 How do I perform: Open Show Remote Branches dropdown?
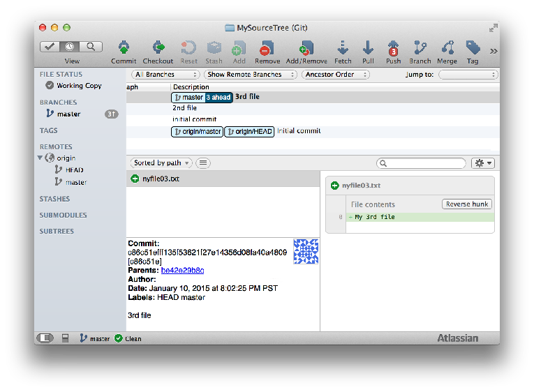[x=251, y=74]
